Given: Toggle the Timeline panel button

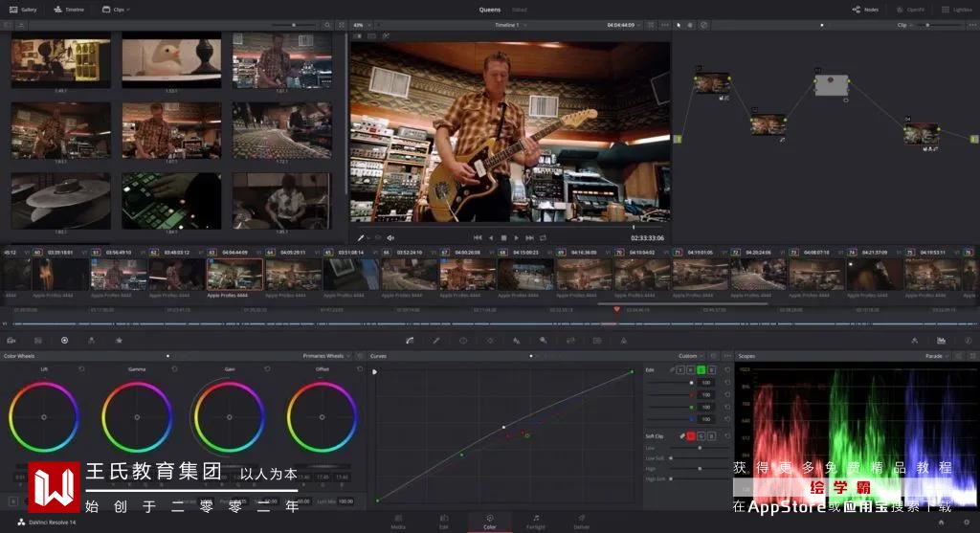Looking at the screenshot, I should click(69, 10).
